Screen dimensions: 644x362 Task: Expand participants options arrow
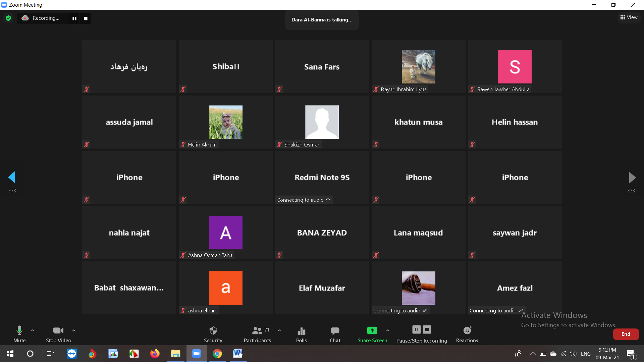279,330
